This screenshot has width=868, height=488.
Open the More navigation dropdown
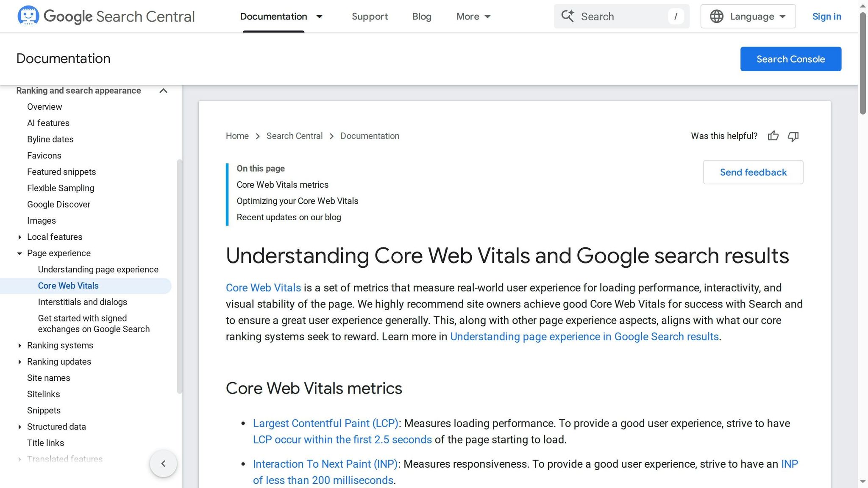point(473,17)
